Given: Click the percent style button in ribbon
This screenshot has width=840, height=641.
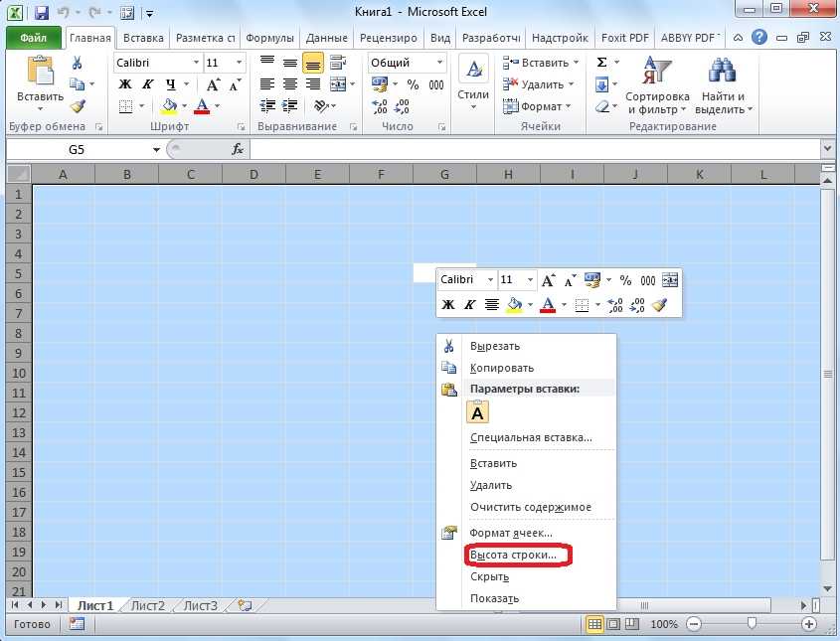Looking at the screenshot, I should 413,84.
